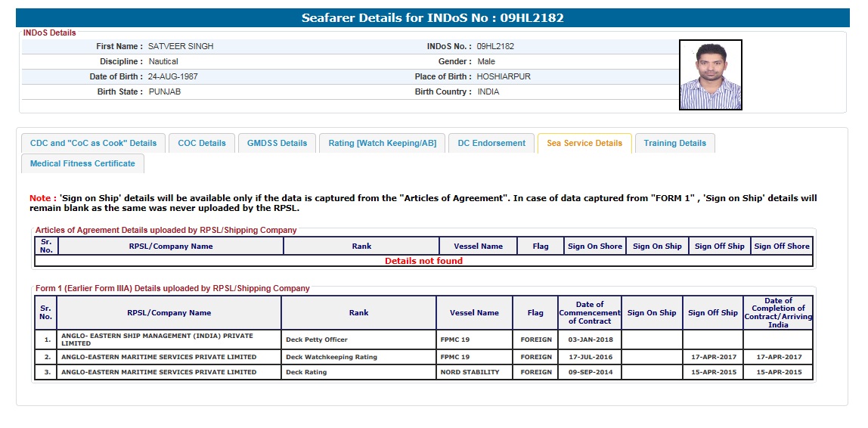
Task: Click the first name value SATVEER SINGH
Action: (181, 46)
